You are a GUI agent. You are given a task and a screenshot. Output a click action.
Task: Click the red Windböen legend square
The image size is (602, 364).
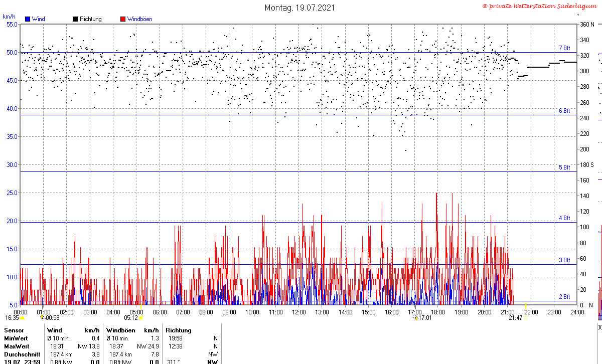click(123, 19)
